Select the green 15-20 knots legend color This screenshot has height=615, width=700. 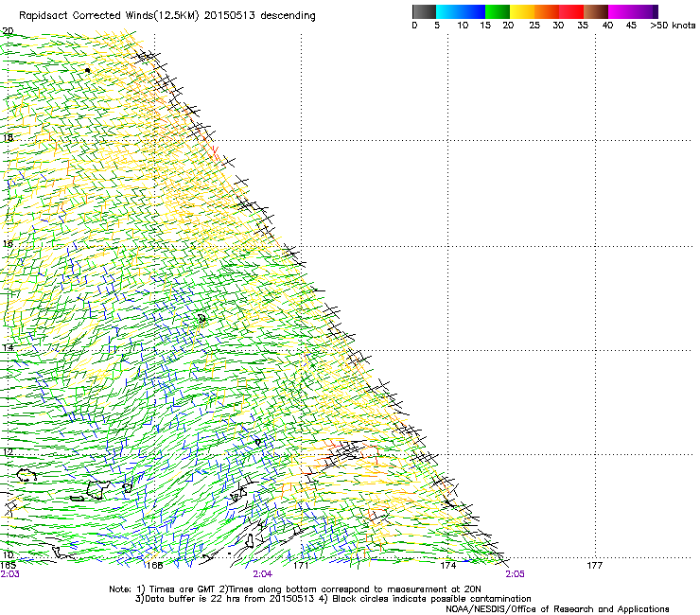click(498, 11)
